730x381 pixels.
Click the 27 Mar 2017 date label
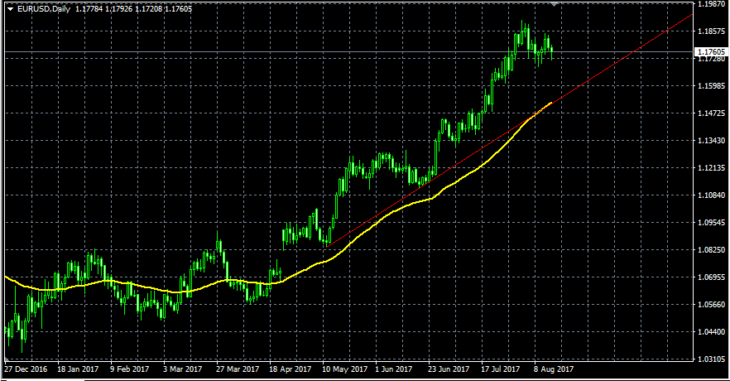tap(237, 369)
